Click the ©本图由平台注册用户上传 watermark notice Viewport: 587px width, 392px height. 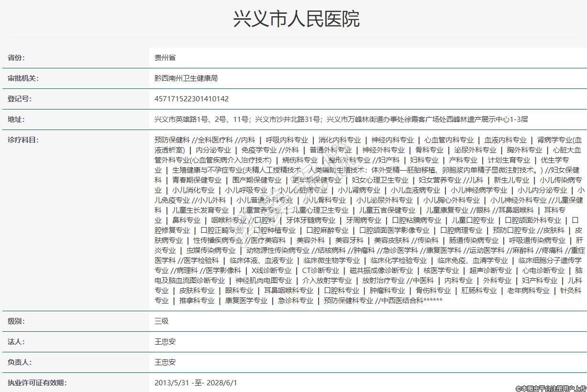pyautogui.click(x=551, y=388)
